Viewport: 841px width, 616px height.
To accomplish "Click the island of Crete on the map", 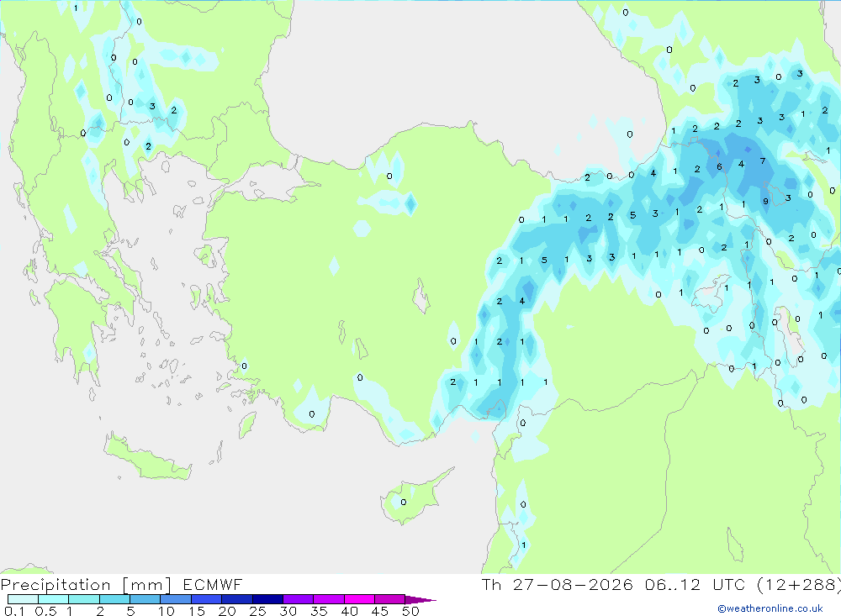I will [x=147, y=457].
